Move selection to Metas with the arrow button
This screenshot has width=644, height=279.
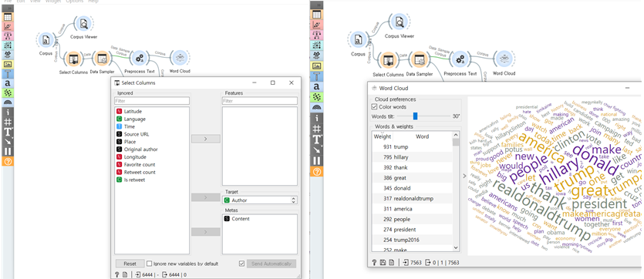pyautogui.click(x=206, y=232)
